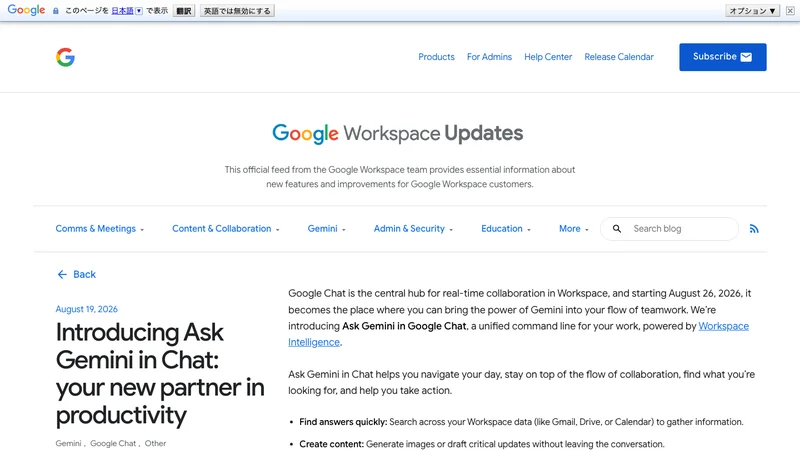800x450 pixels.
Task: Open the Workspace Intelligence link
Action: pyautogui.click(x=723, y=326)
